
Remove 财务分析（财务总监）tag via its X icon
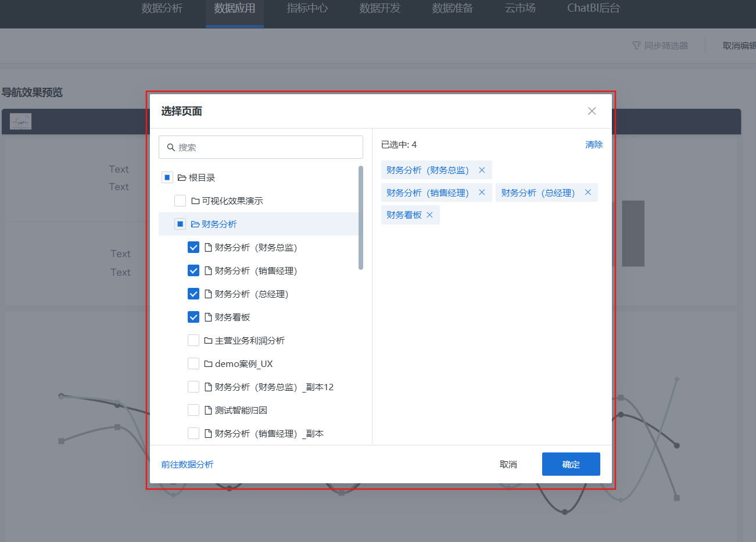pos(482,170)
